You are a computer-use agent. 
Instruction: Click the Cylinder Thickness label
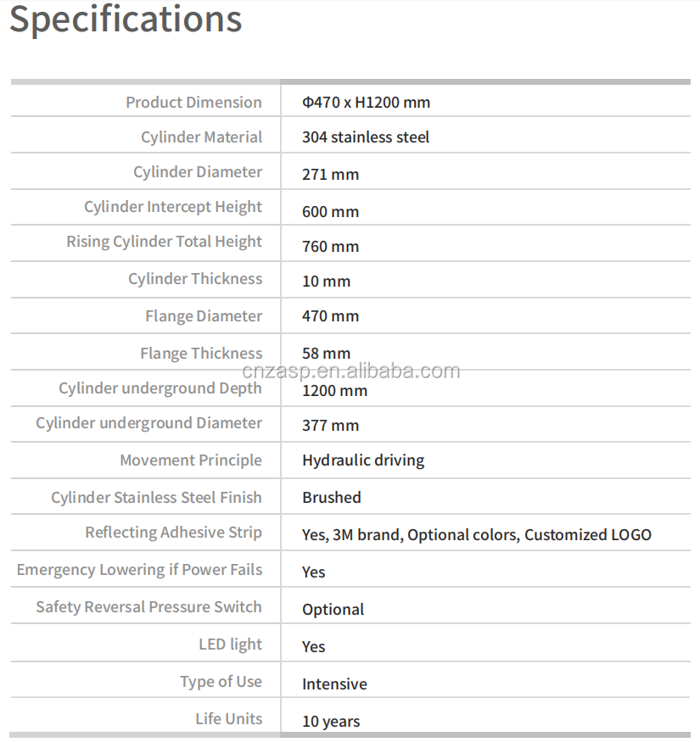click(195, 279)
